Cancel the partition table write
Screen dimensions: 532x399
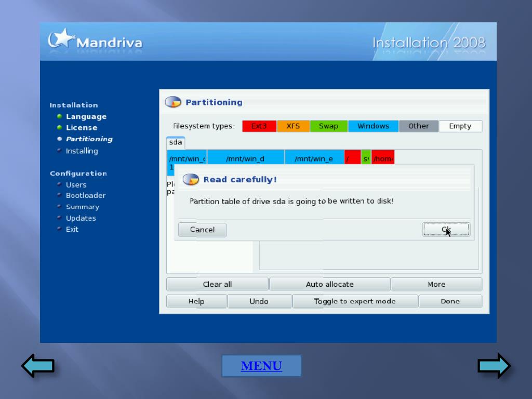[202, 230]
